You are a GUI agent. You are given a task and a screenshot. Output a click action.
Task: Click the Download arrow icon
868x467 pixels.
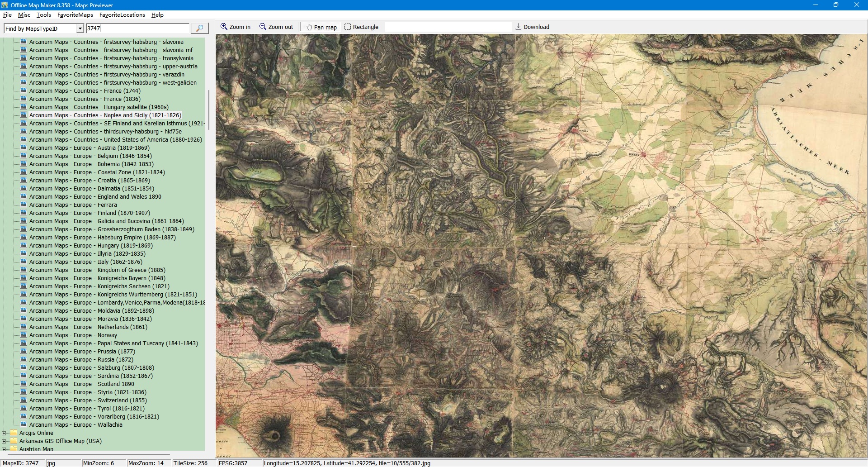coord(519,27)
